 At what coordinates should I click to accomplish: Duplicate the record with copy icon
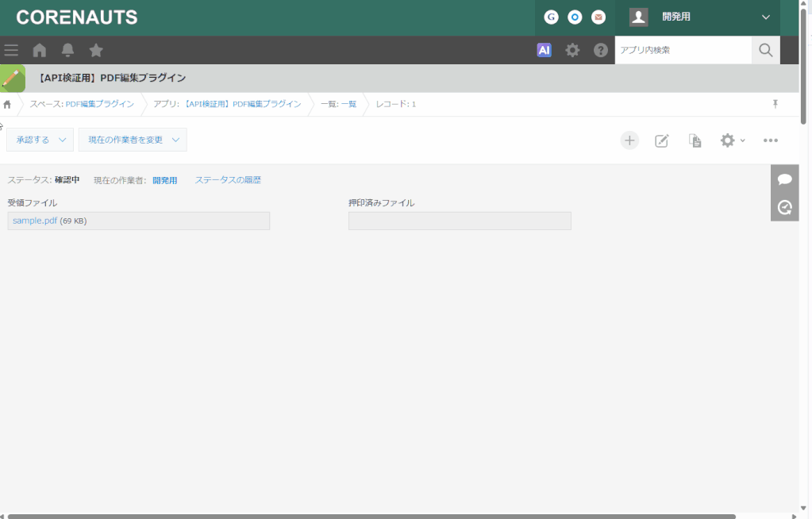(695, 140)
